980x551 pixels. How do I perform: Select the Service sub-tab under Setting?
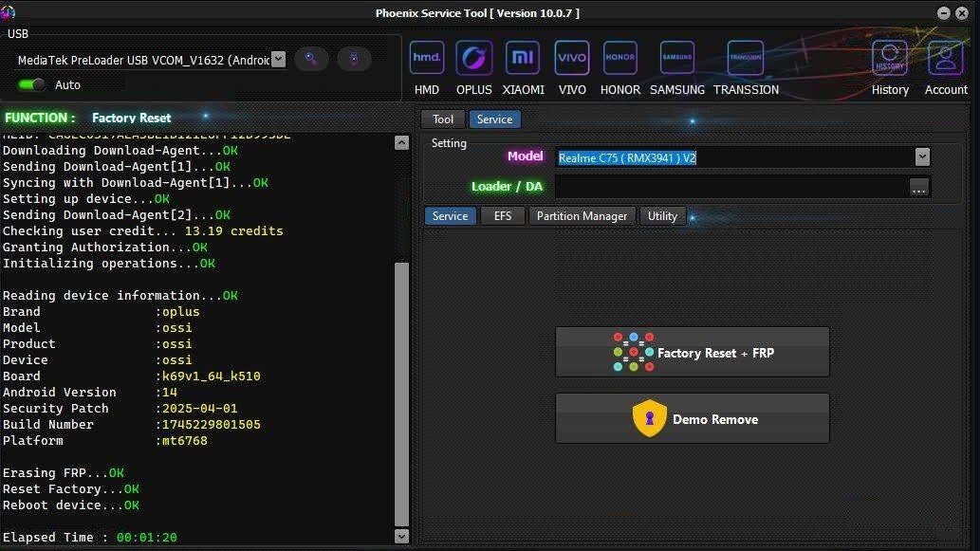point(450,216)
